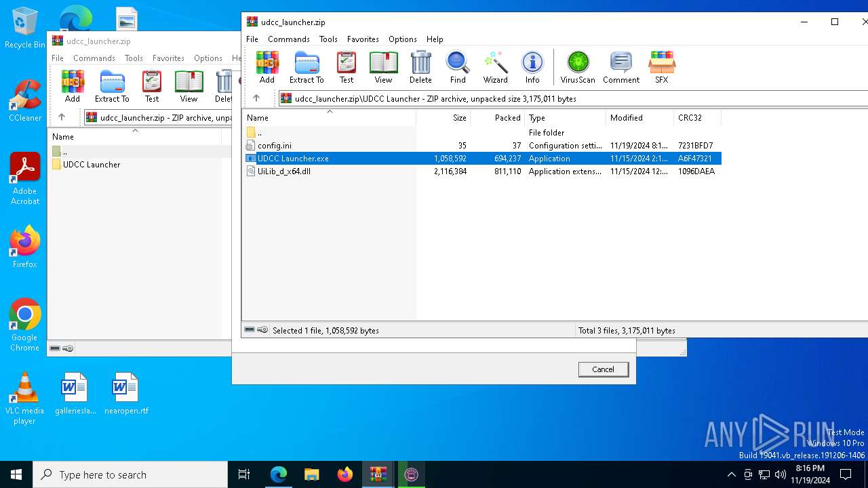This screenshot has width=868, height=488.
Task: Open the Find tool in front window
Action: pos(458,67)
